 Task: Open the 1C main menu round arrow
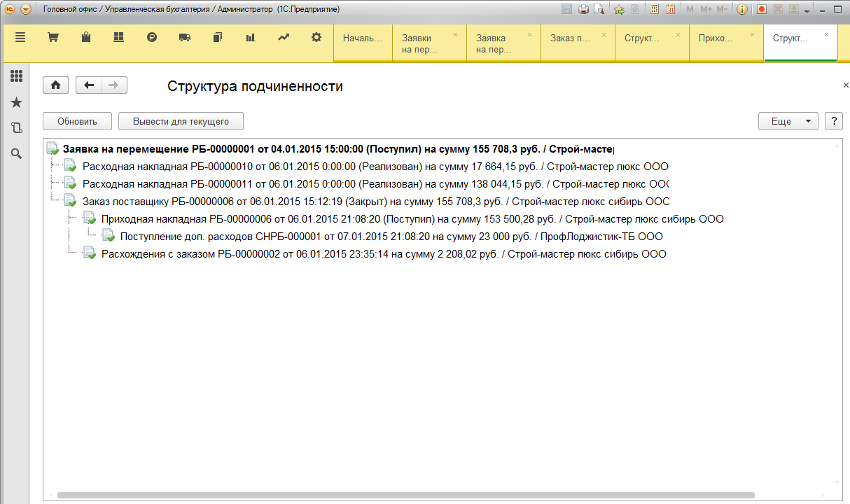click(x=26, y=10)
